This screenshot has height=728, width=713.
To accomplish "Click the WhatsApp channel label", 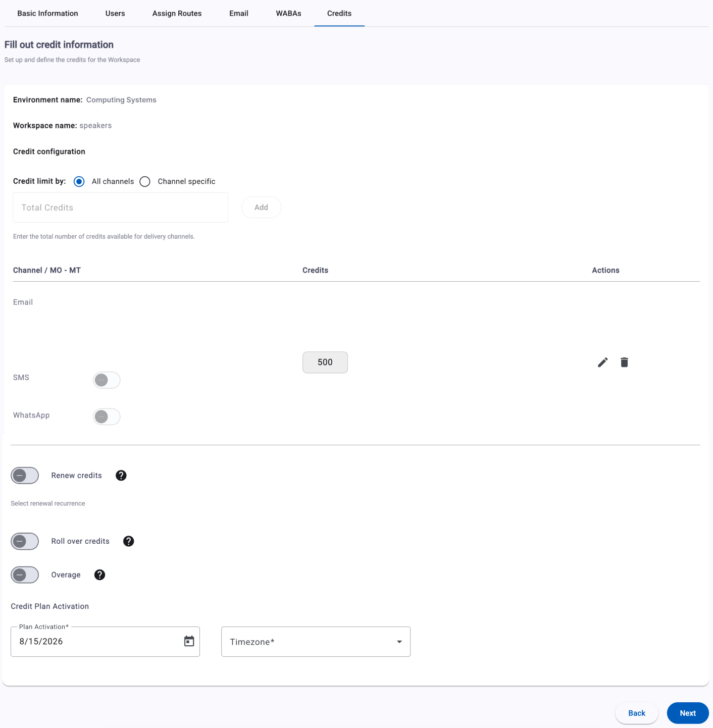I will point(31,415).
